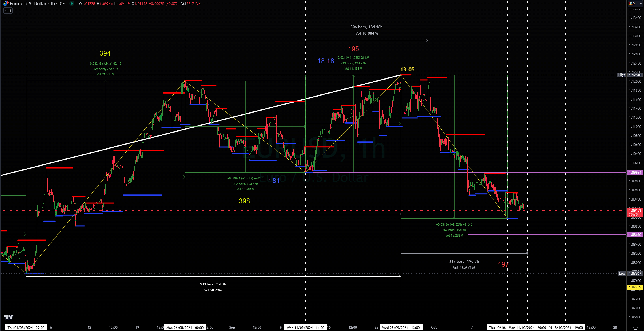
Task: Click the Oct month label on time axis
Action: tap(434, 328)
